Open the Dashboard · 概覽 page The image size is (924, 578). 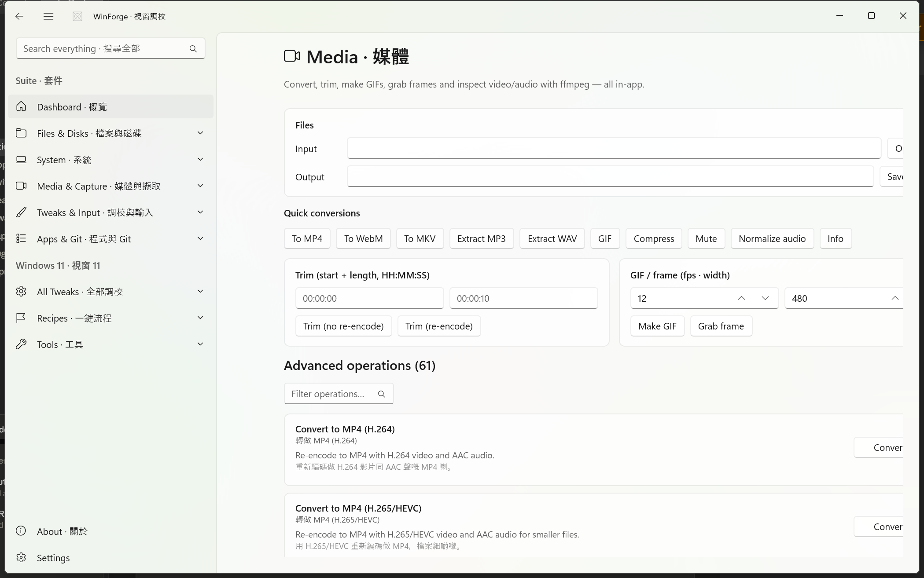110,106
